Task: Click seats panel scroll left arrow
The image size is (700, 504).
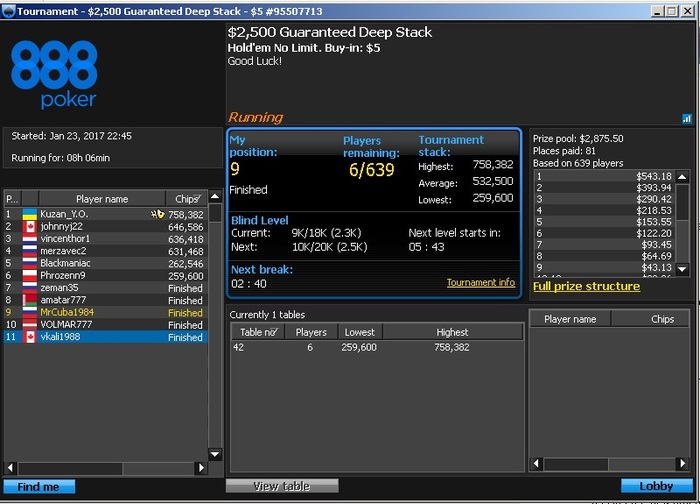Action: (537, 464)
